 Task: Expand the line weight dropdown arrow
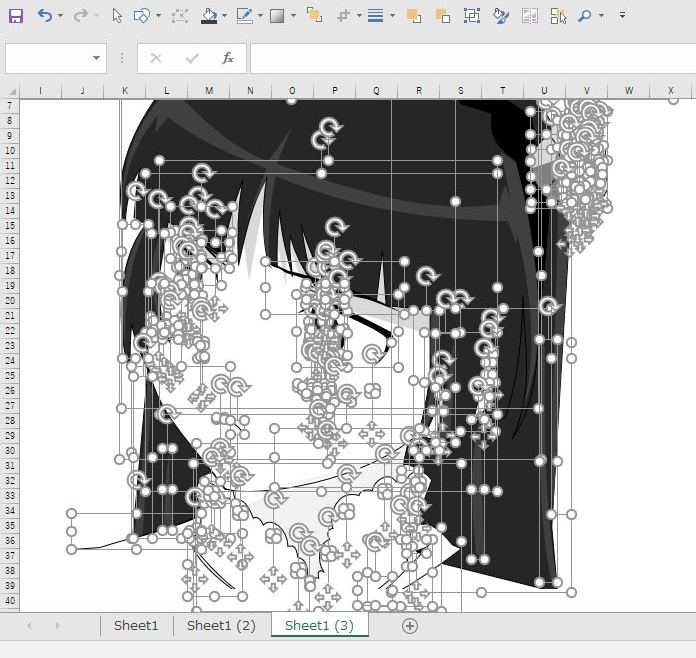[x=392, y=16]
